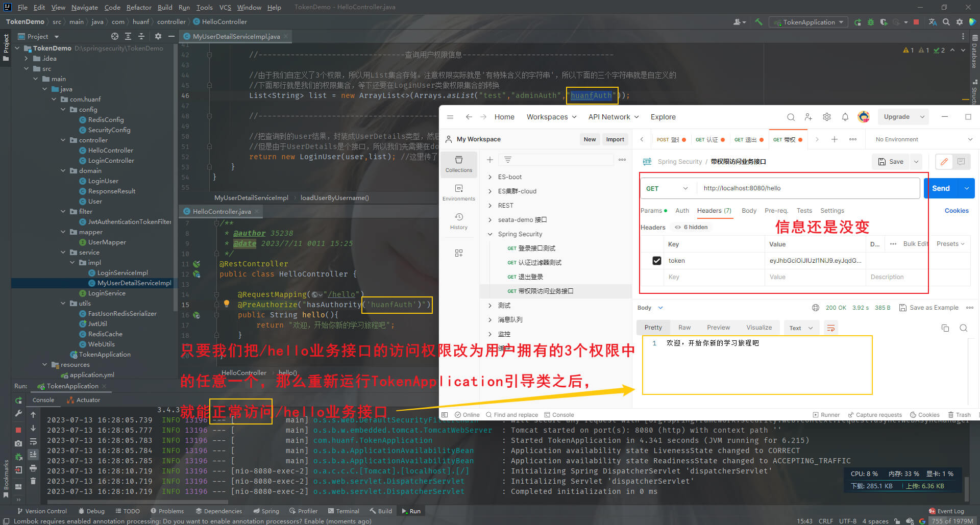
Task: Uncheck the token header checkbox in Postman
Action: 657,261
